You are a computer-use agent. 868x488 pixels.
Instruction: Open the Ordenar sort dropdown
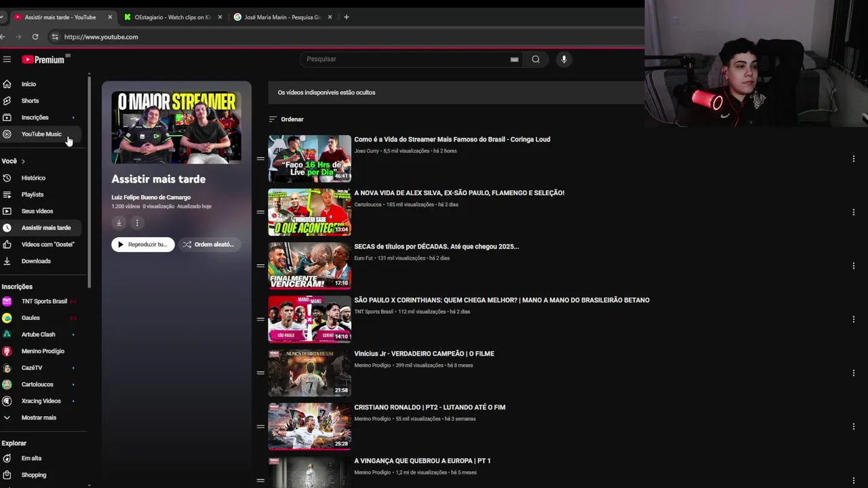click(286, 119)
